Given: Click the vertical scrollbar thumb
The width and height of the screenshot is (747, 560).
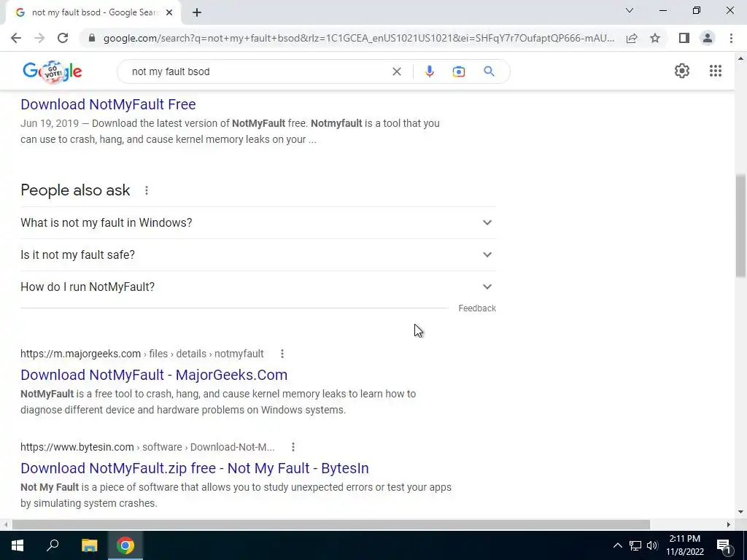Looking at the screenshot, I should click(740, 225).
